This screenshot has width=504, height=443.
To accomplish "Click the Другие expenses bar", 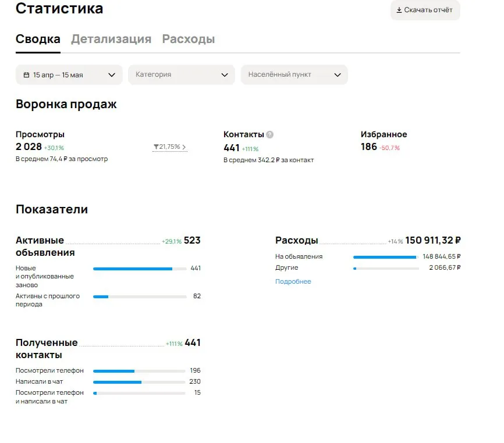I will tap(386, 269).
